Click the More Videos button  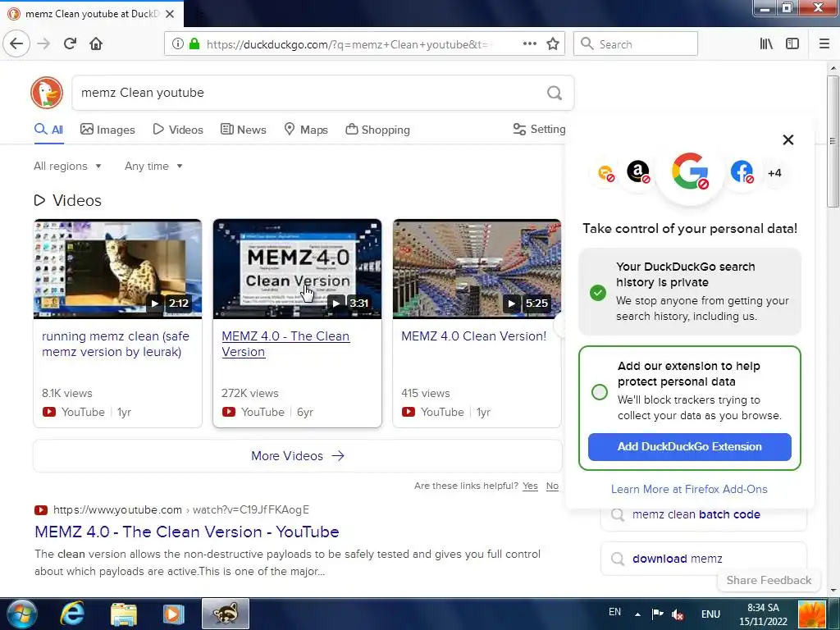(x=297, y=456)
